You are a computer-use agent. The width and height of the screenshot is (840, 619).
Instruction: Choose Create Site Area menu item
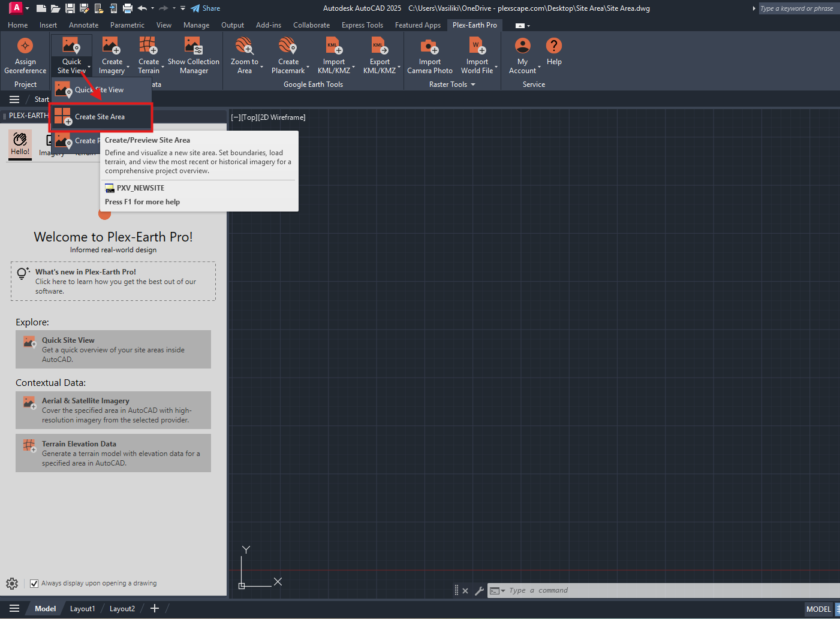(x=101, y=117)
